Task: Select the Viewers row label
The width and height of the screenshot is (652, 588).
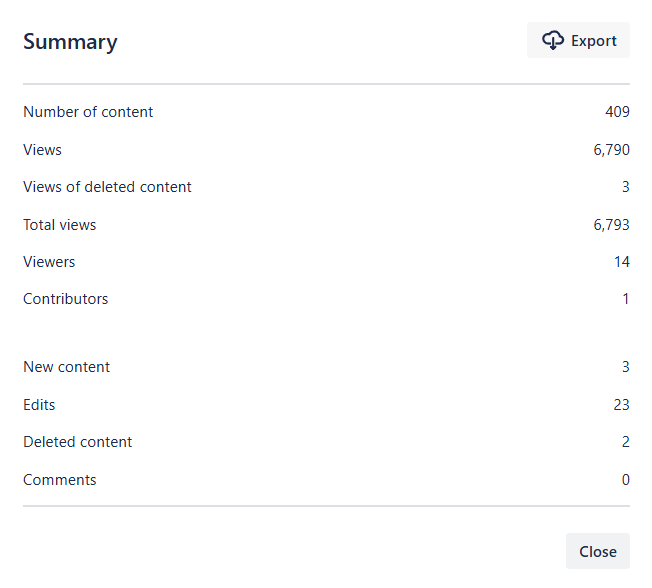Action: tap(49, 262)
